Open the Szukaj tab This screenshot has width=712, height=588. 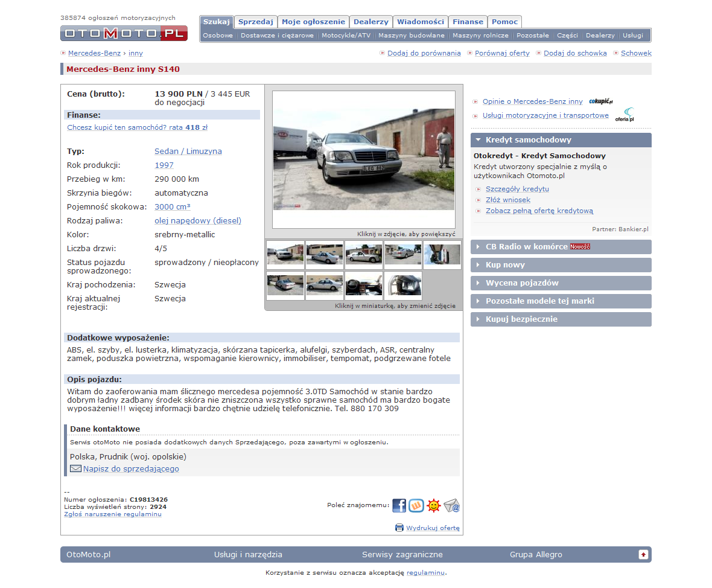click(x=217, y=22)
